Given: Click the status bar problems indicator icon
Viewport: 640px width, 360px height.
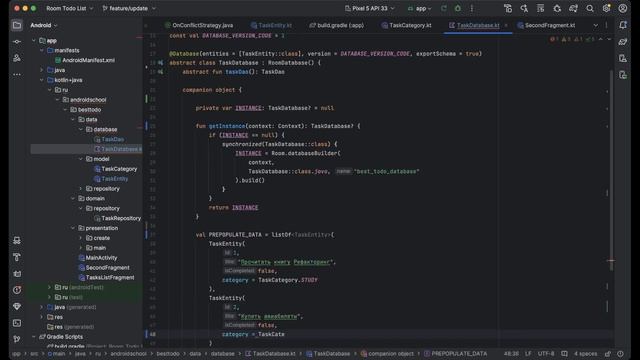Looking at the screenshot, I should (620, 354).
